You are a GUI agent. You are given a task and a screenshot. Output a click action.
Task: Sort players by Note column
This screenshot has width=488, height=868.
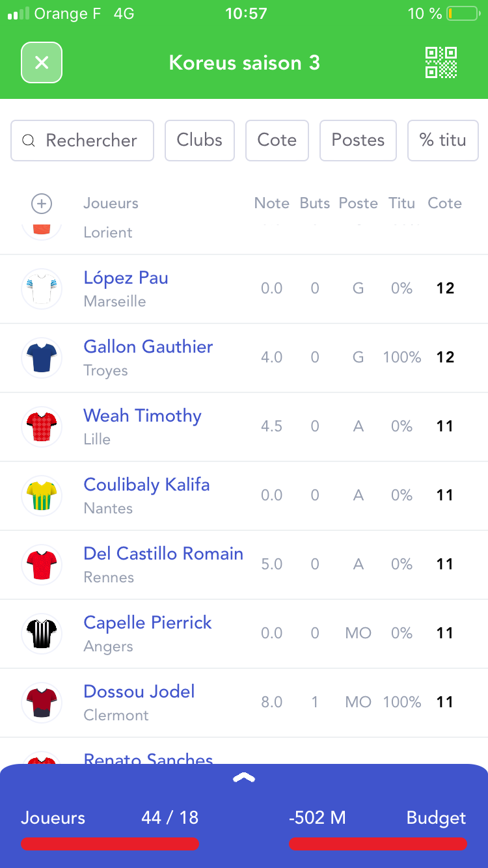point(271,204)
